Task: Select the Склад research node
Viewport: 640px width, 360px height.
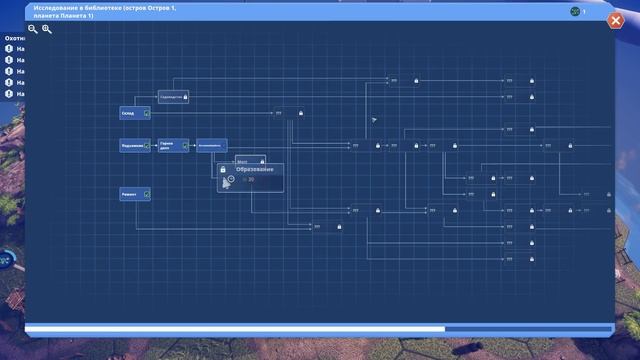Action: coord(135,113)
